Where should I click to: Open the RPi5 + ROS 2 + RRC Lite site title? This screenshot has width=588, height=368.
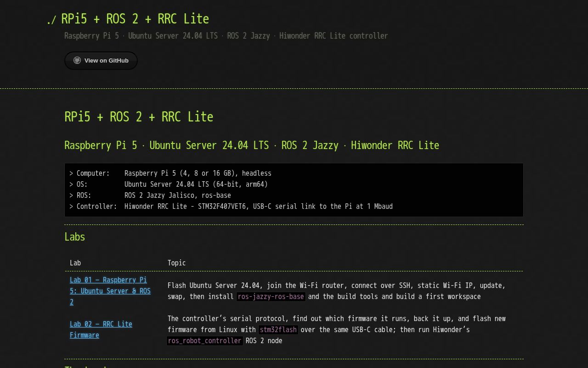pyautogui.click(x=135, y=19)
